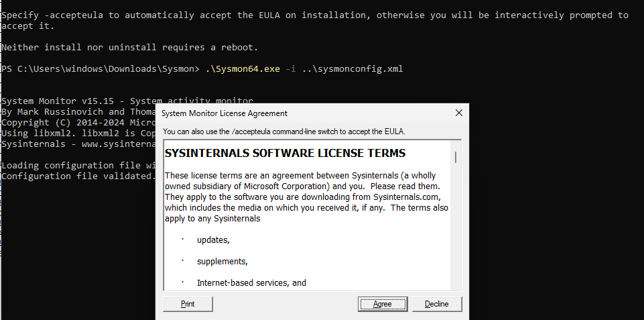Close the System Monitor License Agreement dialog

click(x=459, y=113)
